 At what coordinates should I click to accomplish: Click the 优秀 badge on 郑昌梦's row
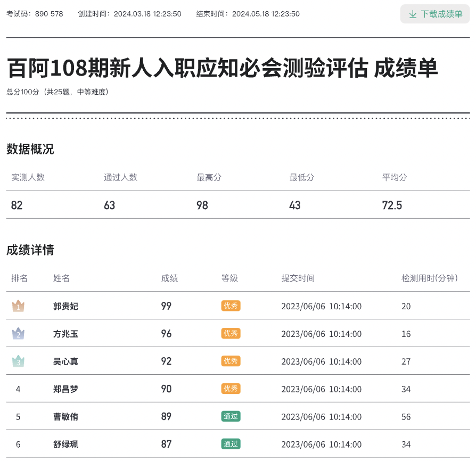[x=231, y=389]
